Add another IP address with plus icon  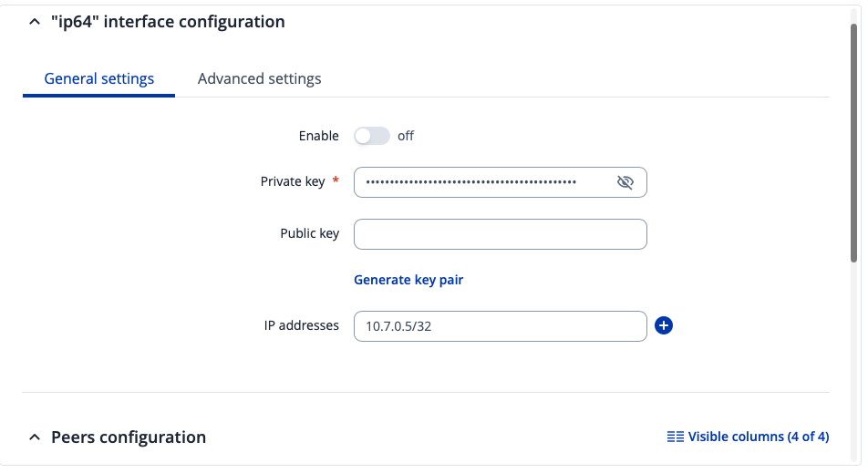tap(664, 325)
